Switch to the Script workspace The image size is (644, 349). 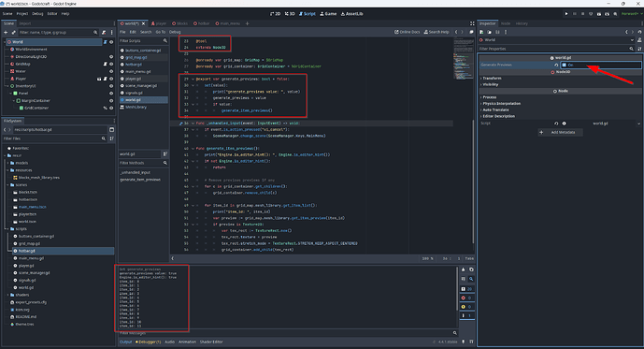(308, 13)
